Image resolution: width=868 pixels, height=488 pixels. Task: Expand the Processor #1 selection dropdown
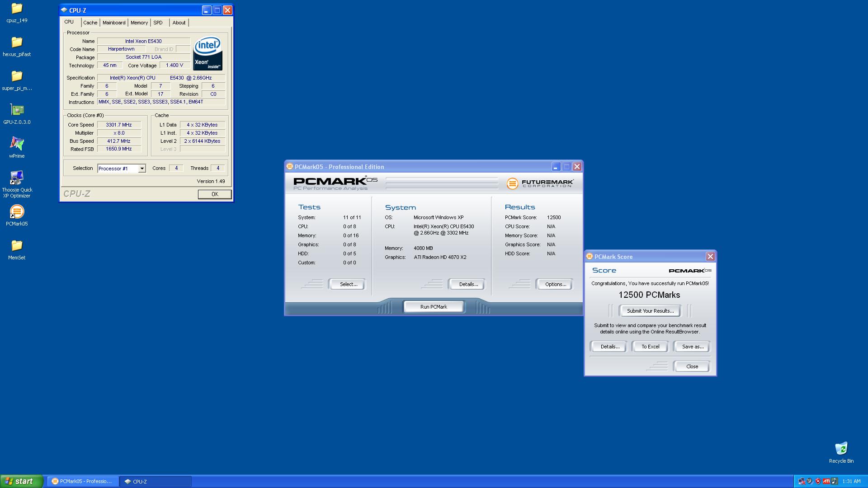(142, 169)
